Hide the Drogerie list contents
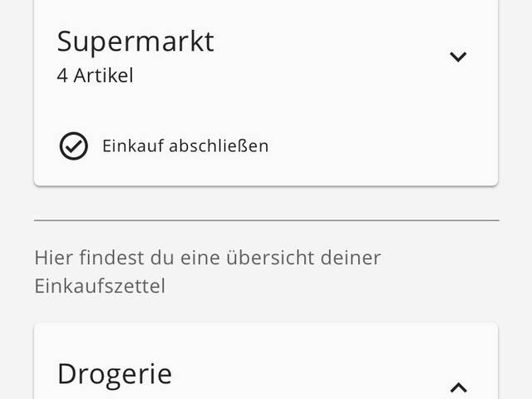This screenshot has width=532, height=399. [458, 387]
